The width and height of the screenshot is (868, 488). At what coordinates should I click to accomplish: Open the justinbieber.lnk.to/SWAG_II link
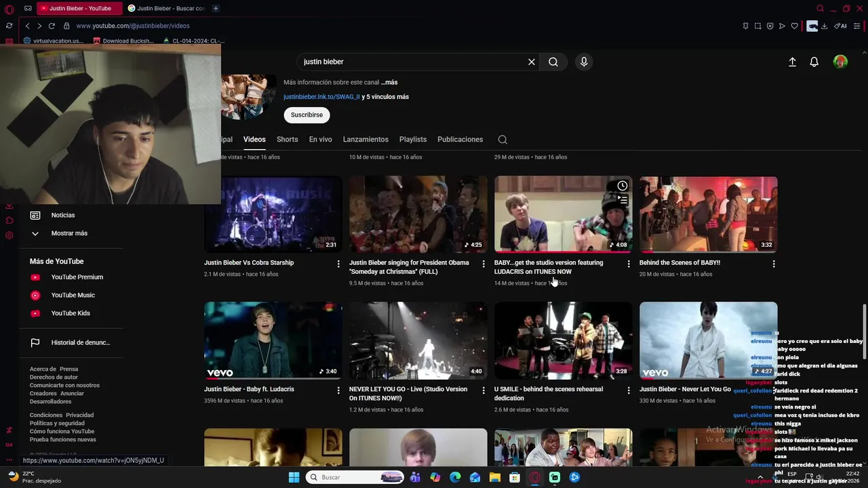(321, 97)
